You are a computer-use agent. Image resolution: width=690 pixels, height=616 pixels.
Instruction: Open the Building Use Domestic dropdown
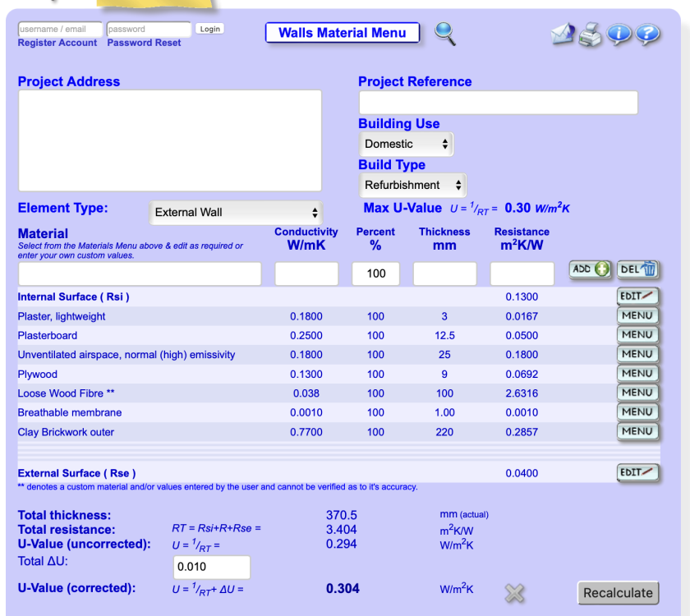(406, 144)
